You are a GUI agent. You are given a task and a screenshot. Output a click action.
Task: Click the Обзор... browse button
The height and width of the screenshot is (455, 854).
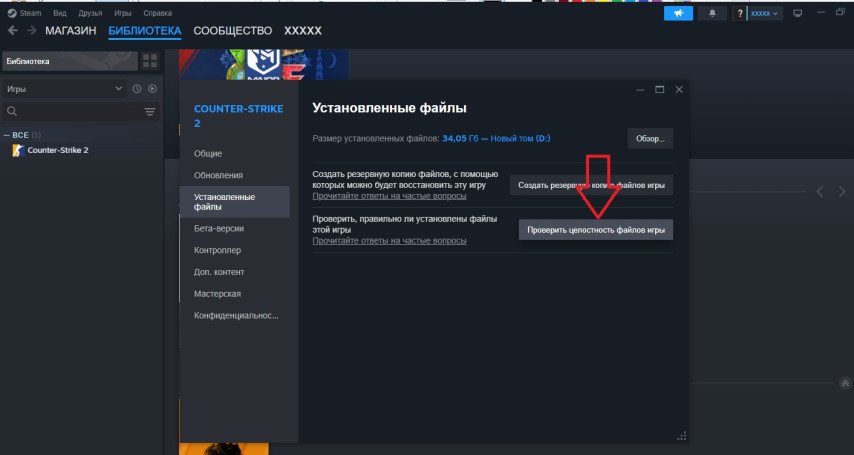(x=650, y=138)
